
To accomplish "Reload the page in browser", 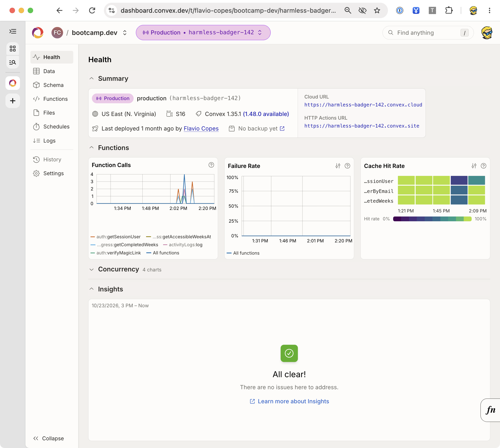I will 92,10.
